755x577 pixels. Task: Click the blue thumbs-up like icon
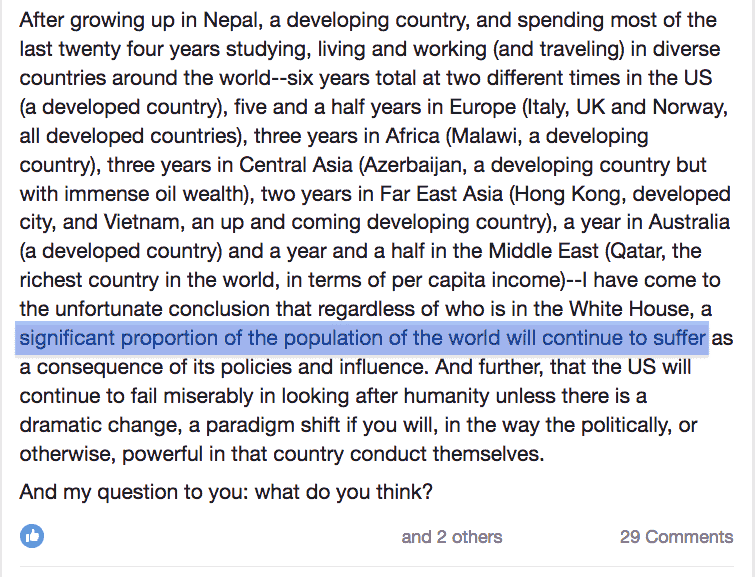(32, 537)
